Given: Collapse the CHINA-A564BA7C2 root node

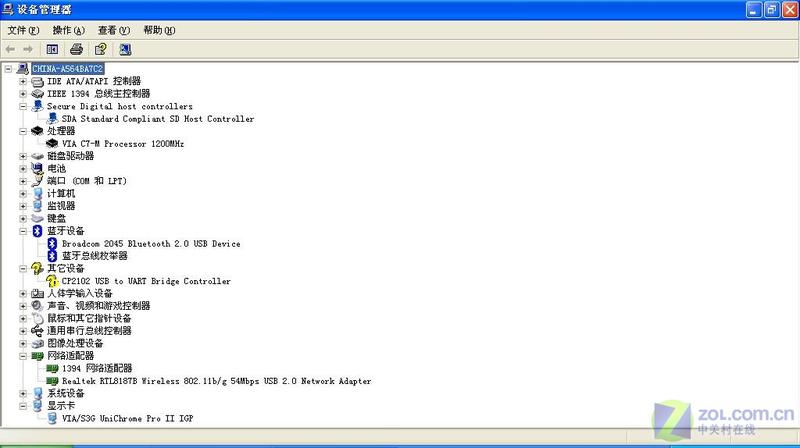Looking at the screenshot, I should pyautogui.click(x=8, y=68).
